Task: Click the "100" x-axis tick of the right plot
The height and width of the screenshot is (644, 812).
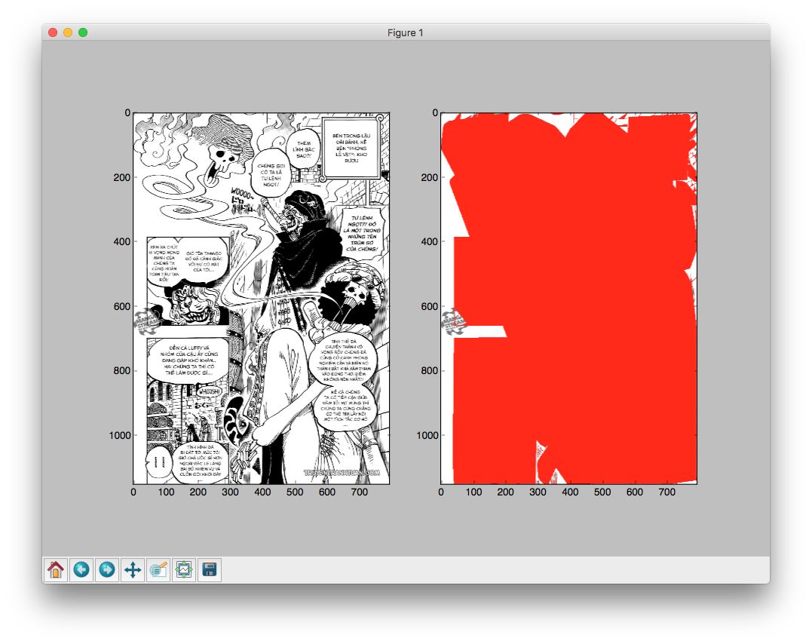Action: click(473, 492)
